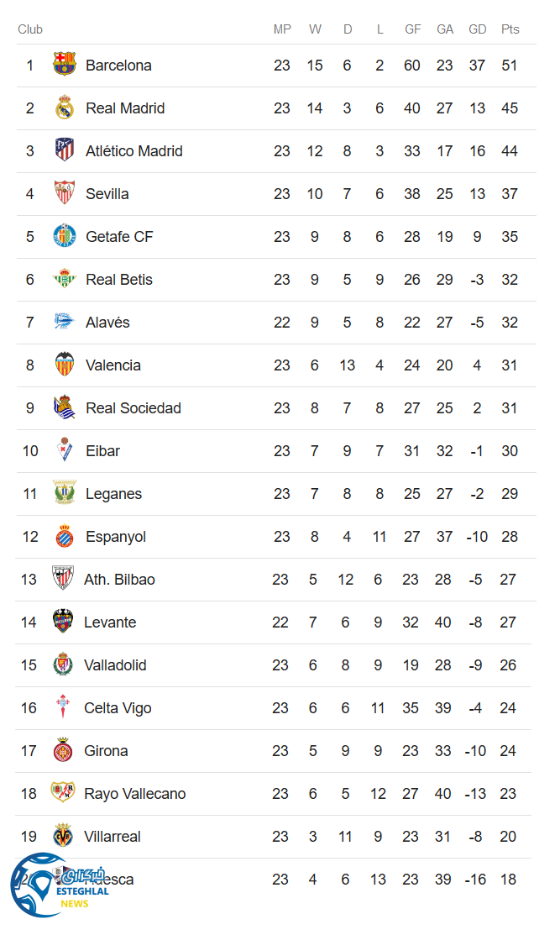Viewport: 560px width, 935px height.
Task: Click the Barcelona club crest icon
Action: click(x=65, y=65)
